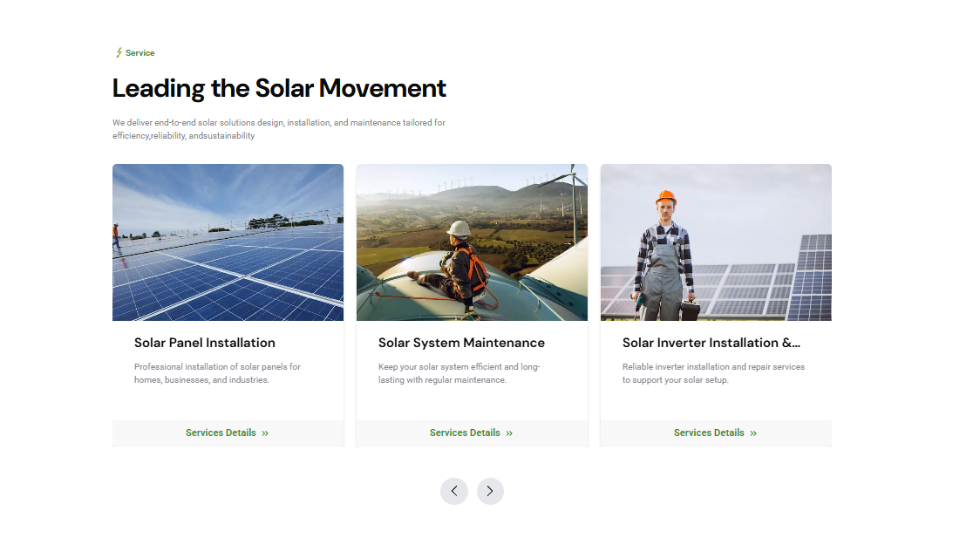Click the Leading the Solar Movement heading
This screenshot has height=545, width=980.
pyautogui.click(x=279, y=89)
